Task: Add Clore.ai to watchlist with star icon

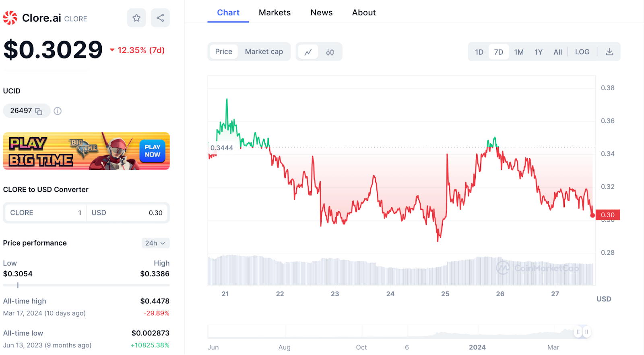Action: pyautogui.click(x=136, y=18)
